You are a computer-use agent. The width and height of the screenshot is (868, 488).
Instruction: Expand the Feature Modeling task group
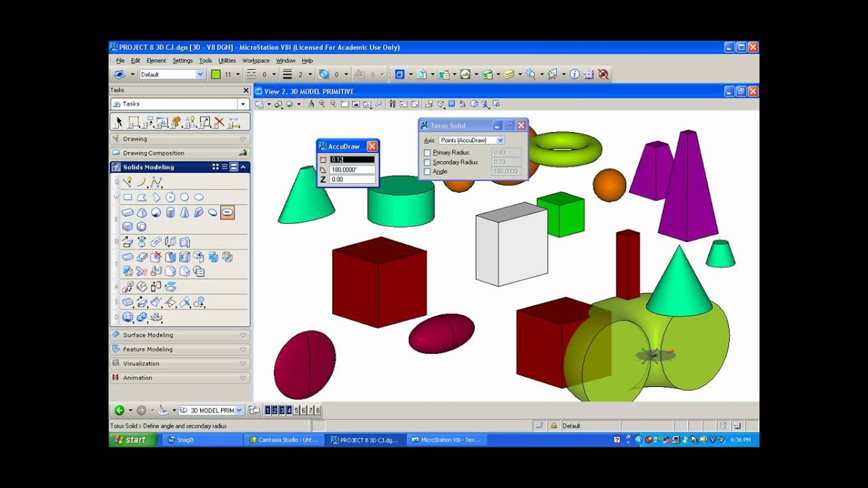[180, 349]
